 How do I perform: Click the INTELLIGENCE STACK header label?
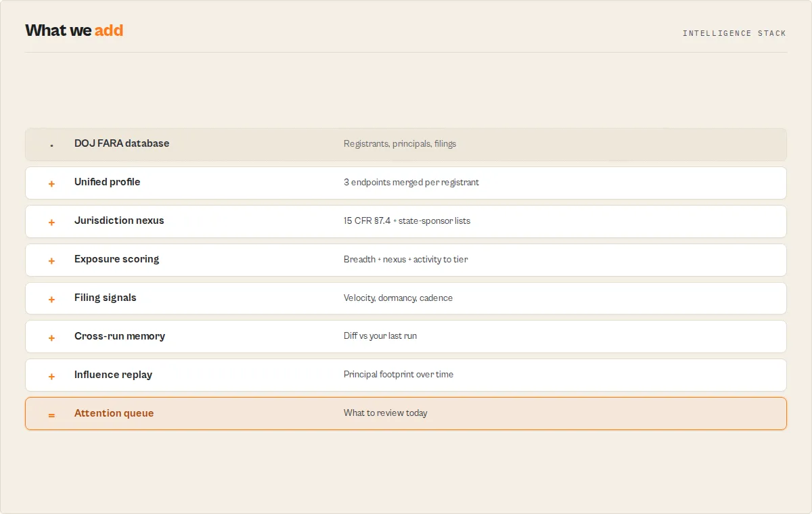click(x=734, y=33)
